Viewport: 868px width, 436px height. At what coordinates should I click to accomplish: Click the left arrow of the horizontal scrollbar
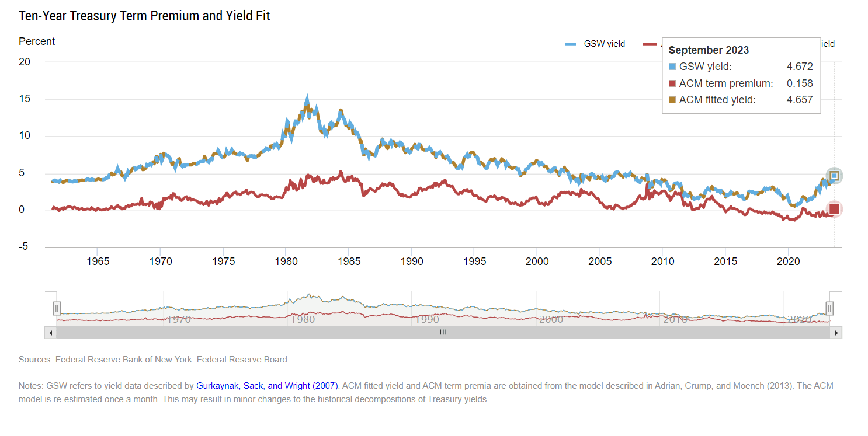point(50,332)
